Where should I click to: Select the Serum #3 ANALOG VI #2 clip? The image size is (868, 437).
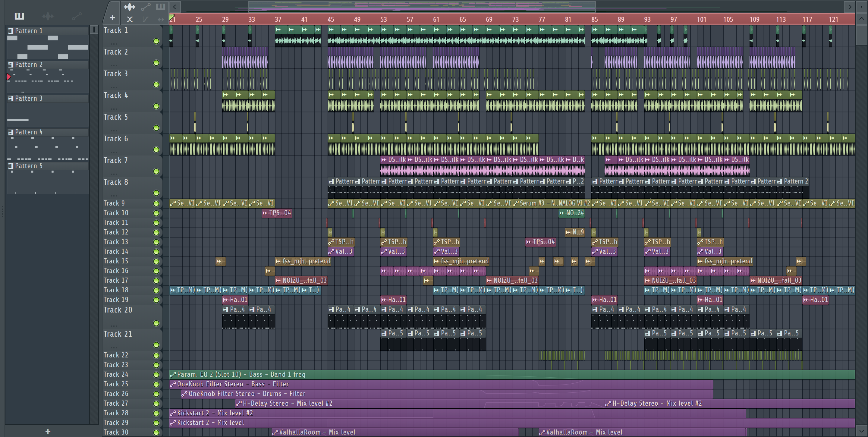tap(551, 203)
